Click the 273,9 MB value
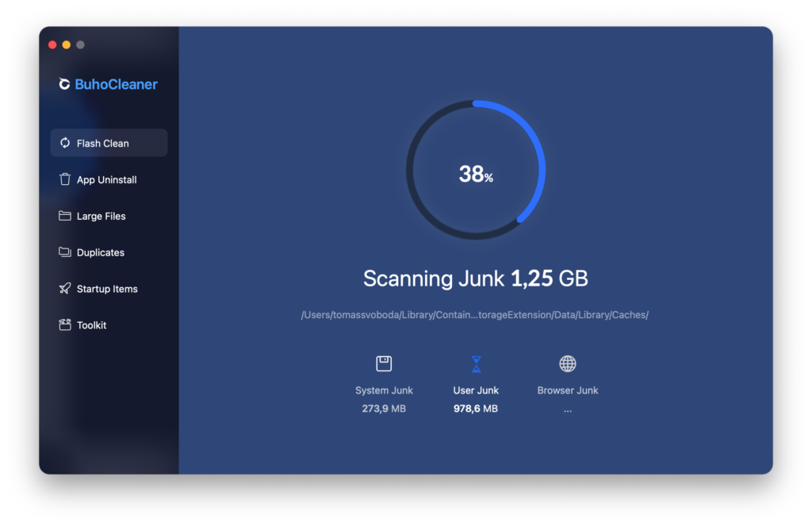The image size is (812, 526). pyautogui.click(x=384, y=409)
